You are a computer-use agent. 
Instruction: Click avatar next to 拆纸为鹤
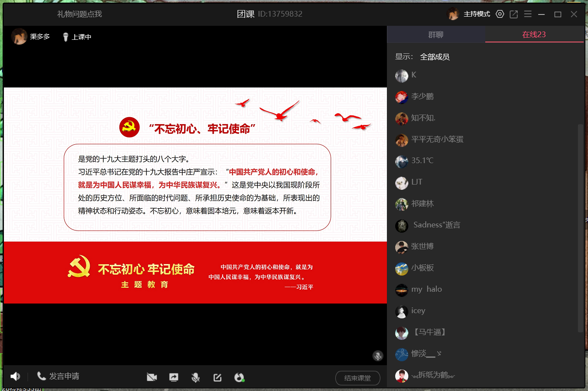(x=402, y=376)
